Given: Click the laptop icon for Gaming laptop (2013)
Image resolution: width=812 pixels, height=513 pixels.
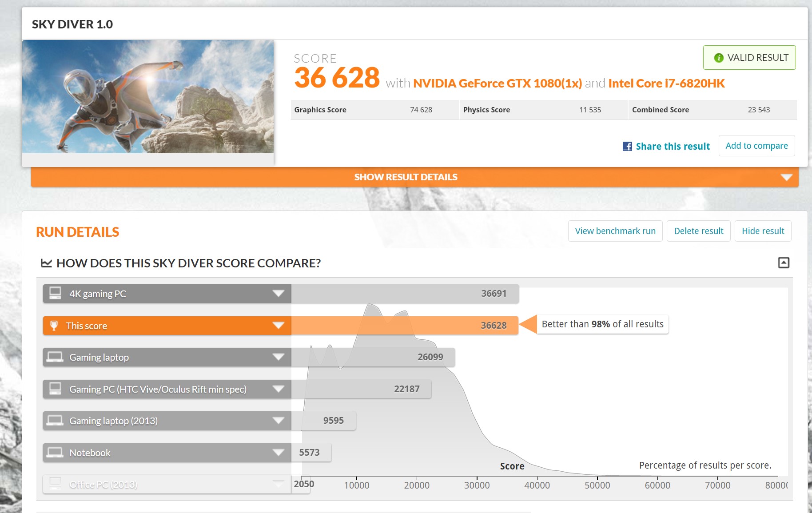Looking at the screenshot, I should pyautogui.click(x=55, y=421).
